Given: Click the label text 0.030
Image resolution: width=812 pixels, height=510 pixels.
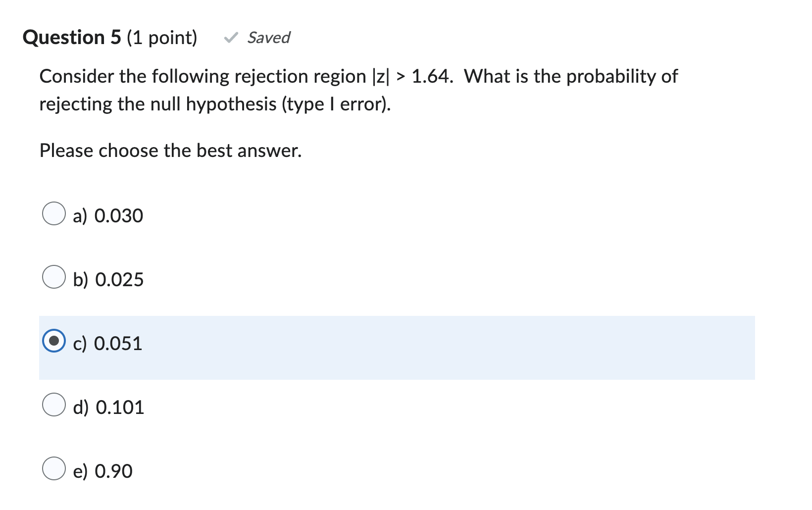Looking at the screenshot, I should (x=119, y=215).
